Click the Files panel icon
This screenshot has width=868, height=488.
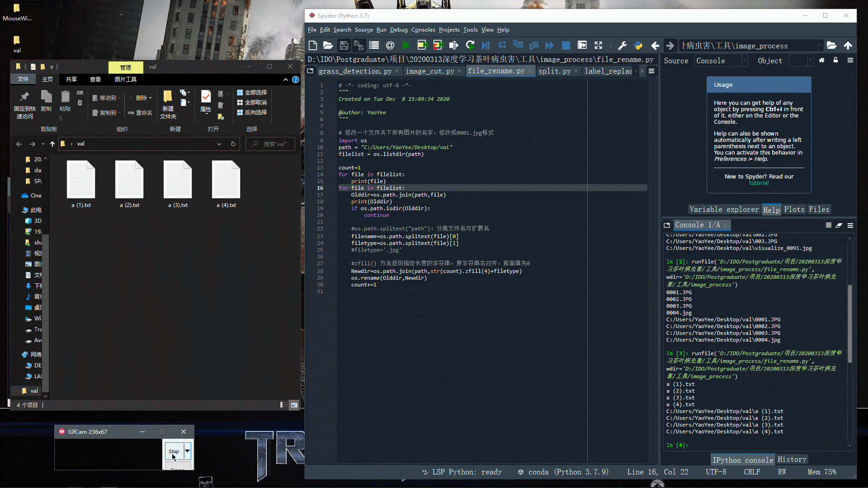tap(819, 209)
